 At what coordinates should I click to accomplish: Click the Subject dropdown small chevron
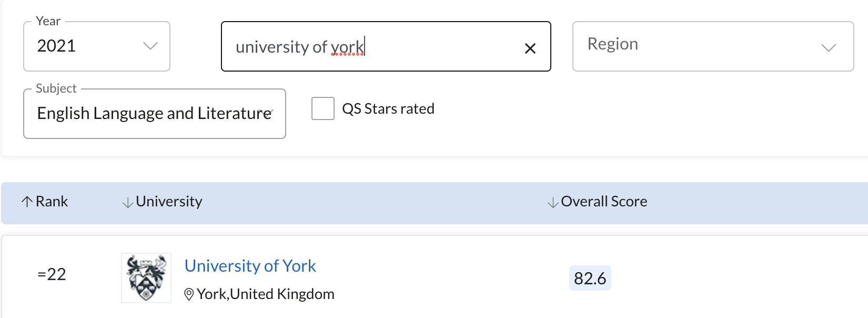[268, 112]
